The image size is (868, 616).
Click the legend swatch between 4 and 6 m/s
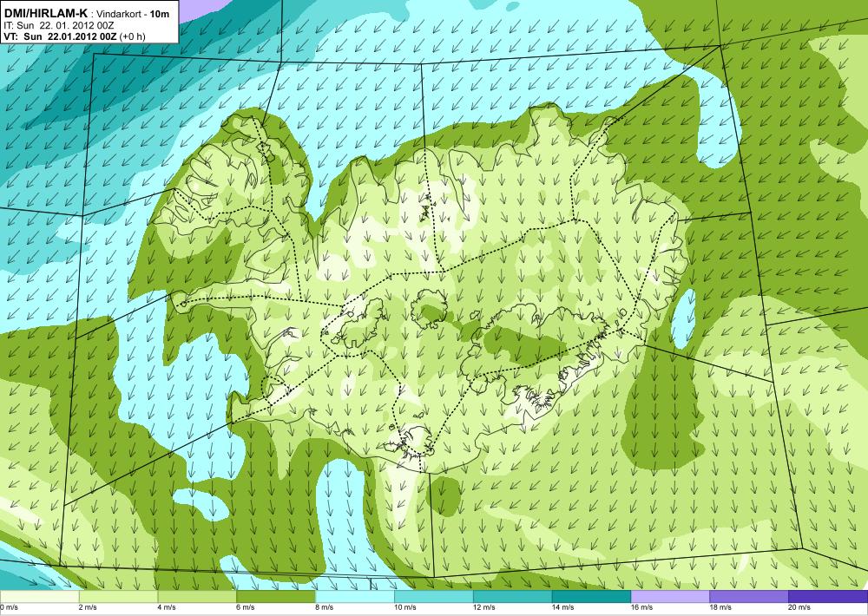click(x=197, y=597)
